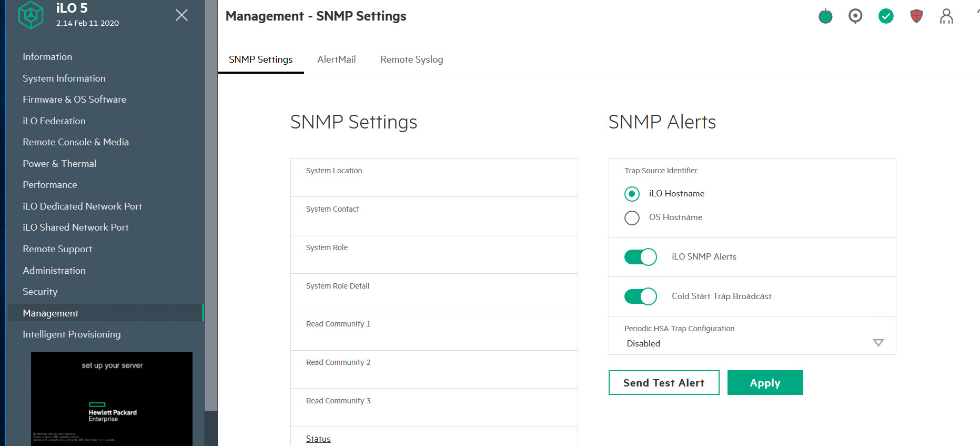Disable the Cold Start Trap Broadcast toggle

click(640, 296)
